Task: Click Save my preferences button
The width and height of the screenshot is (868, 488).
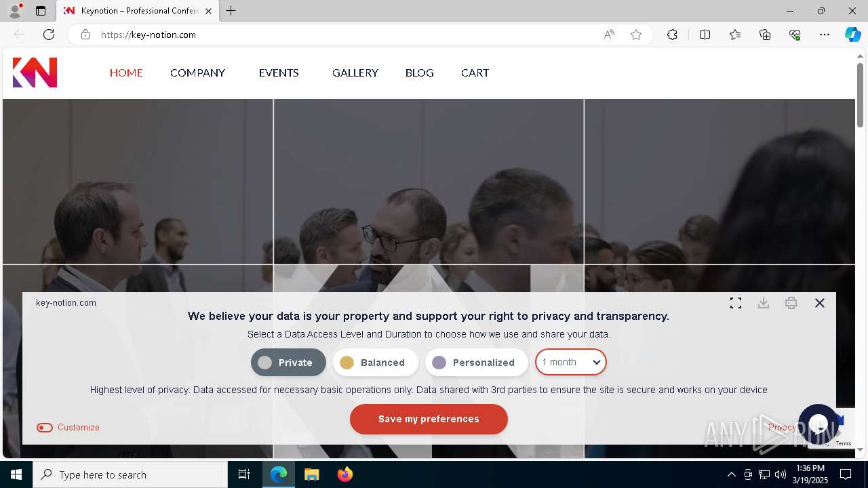Action: tap(429, 419)
